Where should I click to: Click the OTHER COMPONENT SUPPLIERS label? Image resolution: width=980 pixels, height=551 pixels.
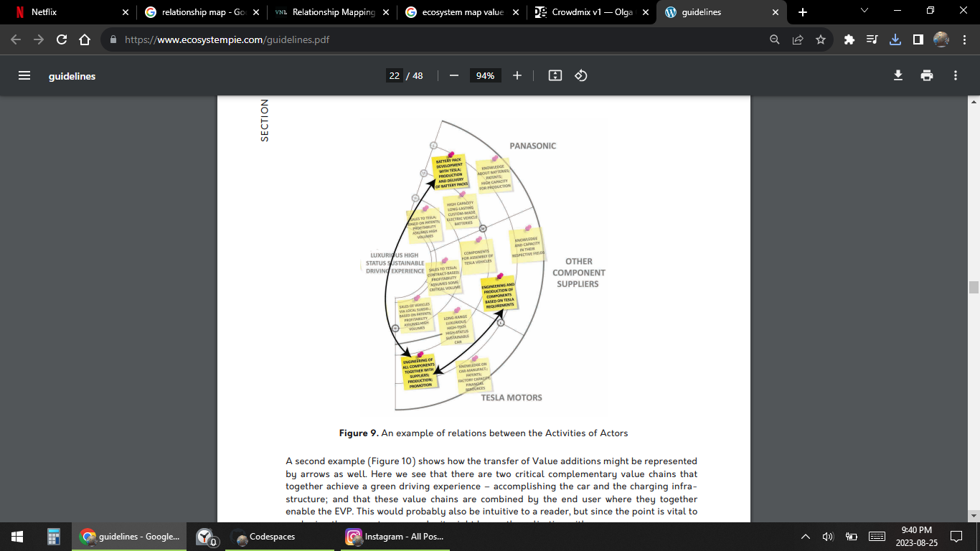[578, 273]
